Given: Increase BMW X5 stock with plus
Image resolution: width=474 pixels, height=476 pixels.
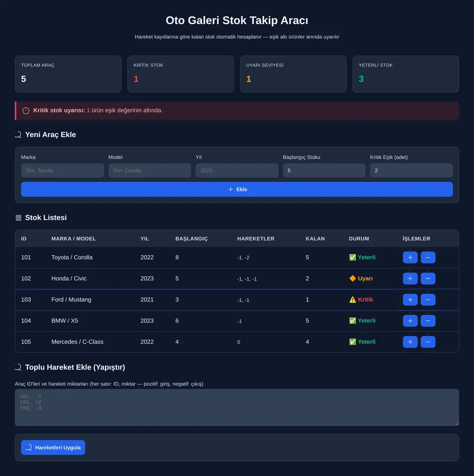Looking at the screenshot, I should pos(410,321).
